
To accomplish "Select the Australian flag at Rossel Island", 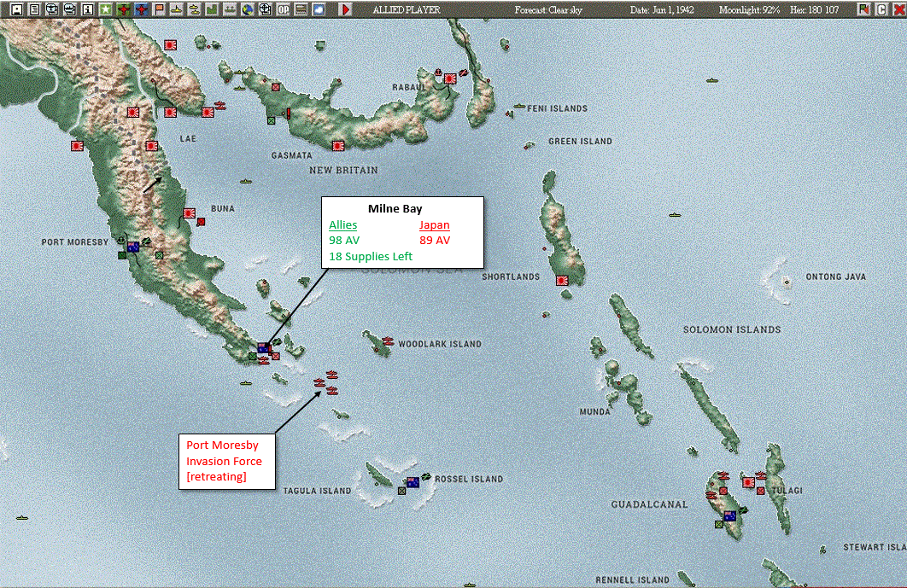I will [413, 482].
